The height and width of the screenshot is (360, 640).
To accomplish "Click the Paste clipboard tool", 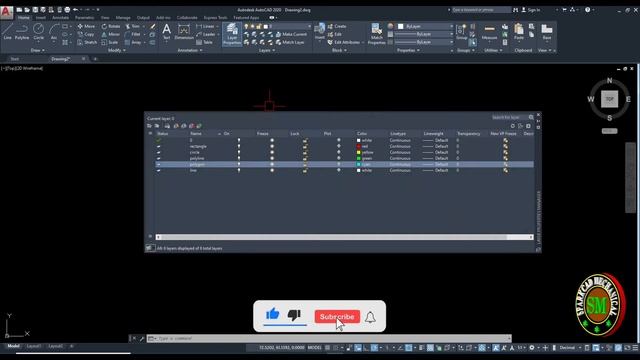I will tap(519, 31).
